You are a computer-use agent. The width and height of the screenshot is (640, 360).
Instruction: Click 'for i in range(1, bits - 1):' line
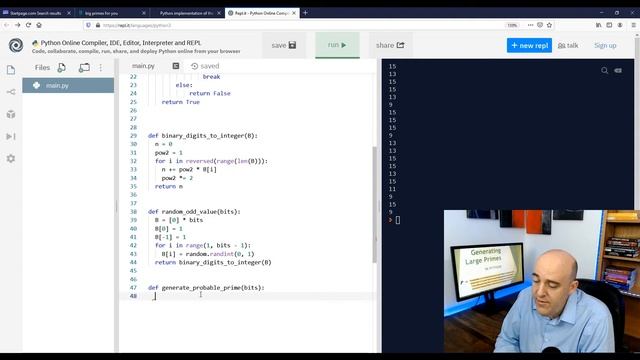(203, 245)
